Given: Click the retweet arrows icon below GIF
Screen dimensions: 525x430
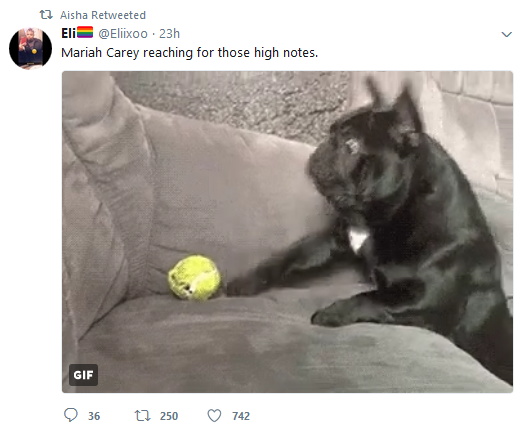Looking at the screenshot, I should pos(142,416).
